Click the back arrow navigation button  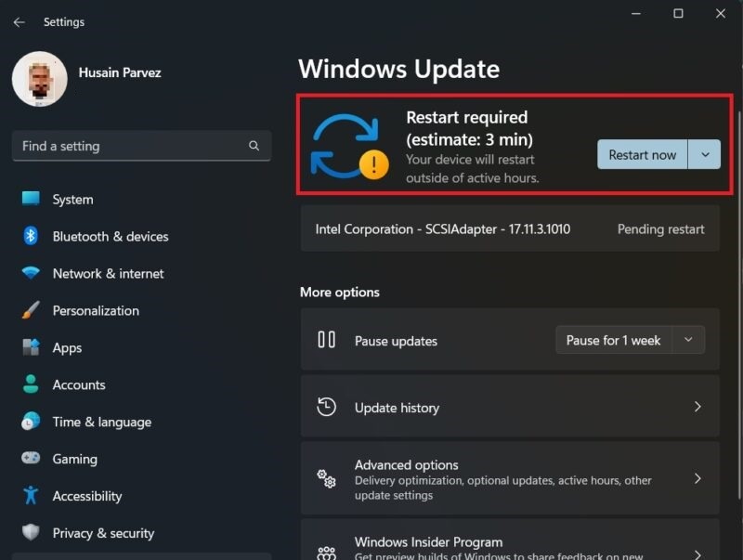(x=19, y=22)
